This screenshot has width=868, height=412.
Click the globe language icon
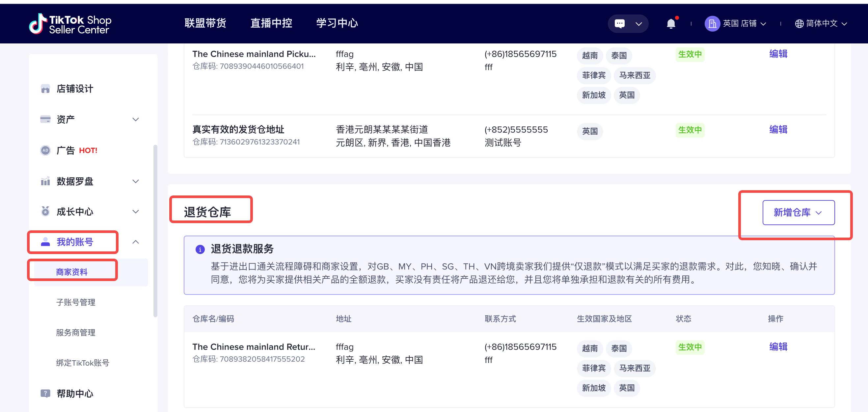(799, 24)
